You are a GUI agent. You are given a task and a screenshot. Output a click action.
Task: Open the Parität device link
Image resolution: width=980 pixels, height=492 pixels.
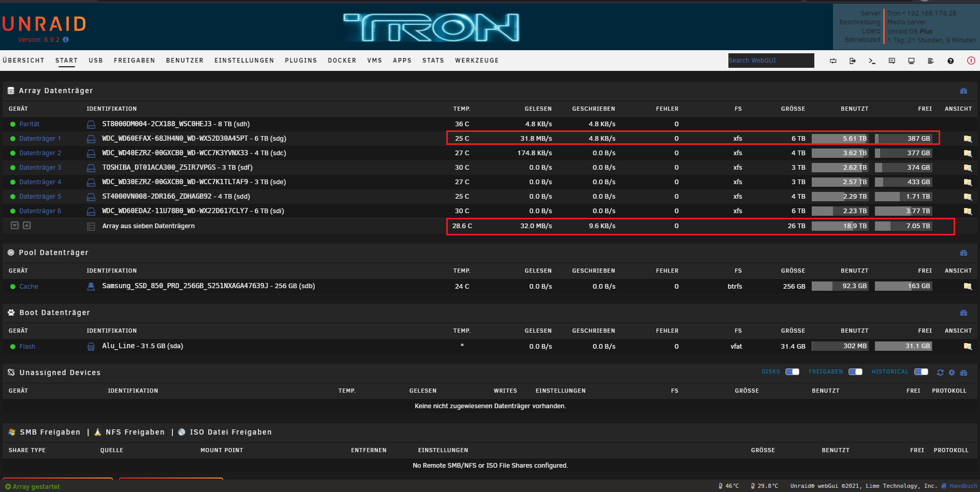(x=30, y=124)
